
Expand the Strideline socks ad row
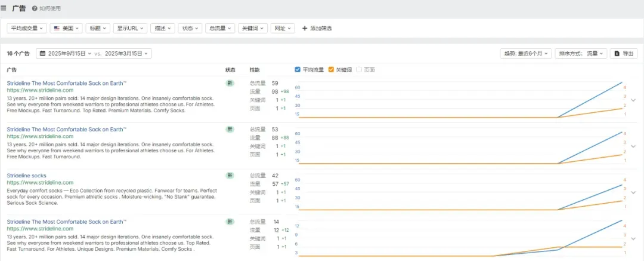[x=633, y=192]
